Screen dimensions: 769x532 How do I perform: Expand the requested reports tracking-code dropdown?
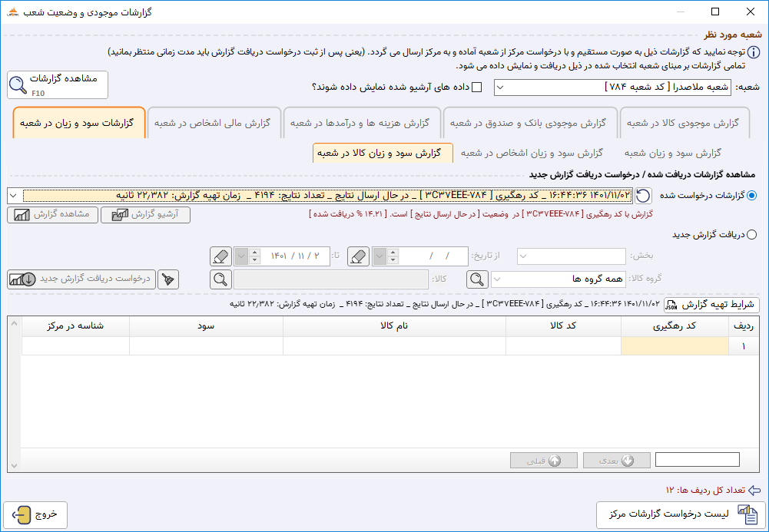click(x=14, y=196)
